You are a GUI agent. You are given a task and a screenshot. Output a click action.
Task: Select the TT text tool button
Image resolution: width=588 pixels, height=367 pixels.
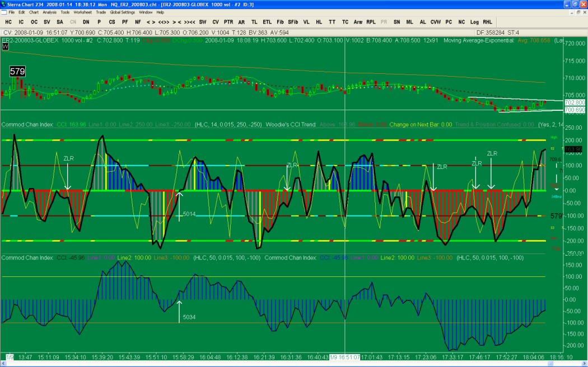[x=332, y=22]
